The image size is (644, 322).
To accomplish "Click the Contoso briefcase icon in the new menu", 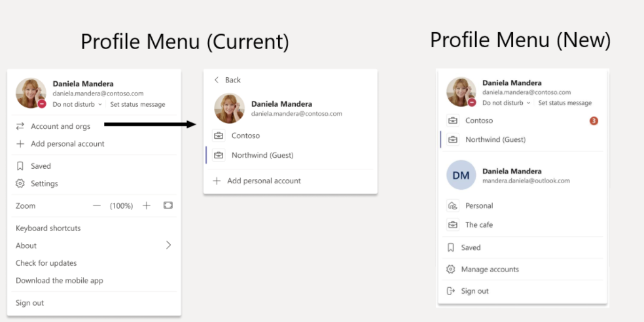I will [453, 120].
